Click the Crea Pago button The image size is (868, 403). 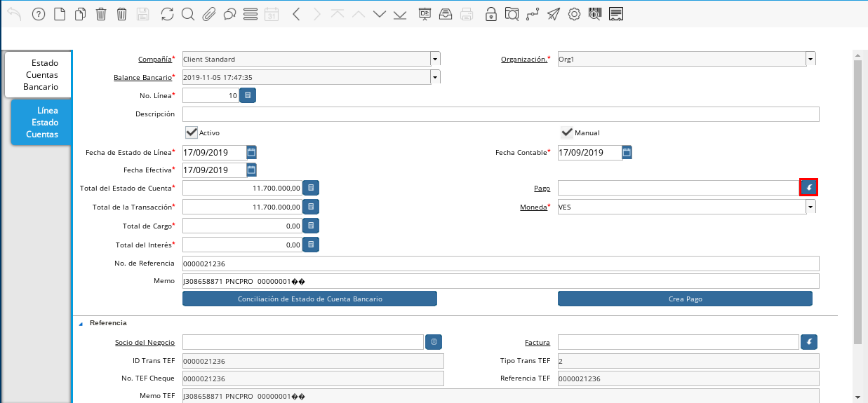(x=685, y=299)
